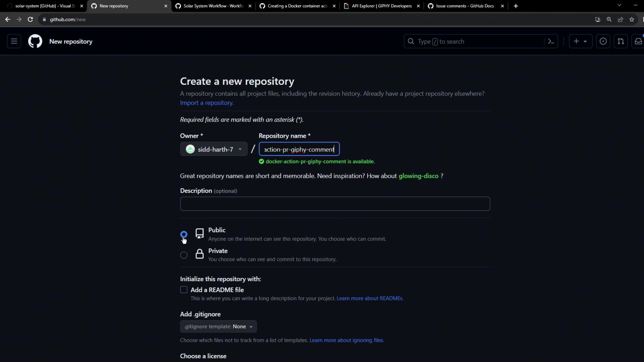Open the Issues icon in header
This screenshot has width=644, height=362.
click(x=603, y=41)
